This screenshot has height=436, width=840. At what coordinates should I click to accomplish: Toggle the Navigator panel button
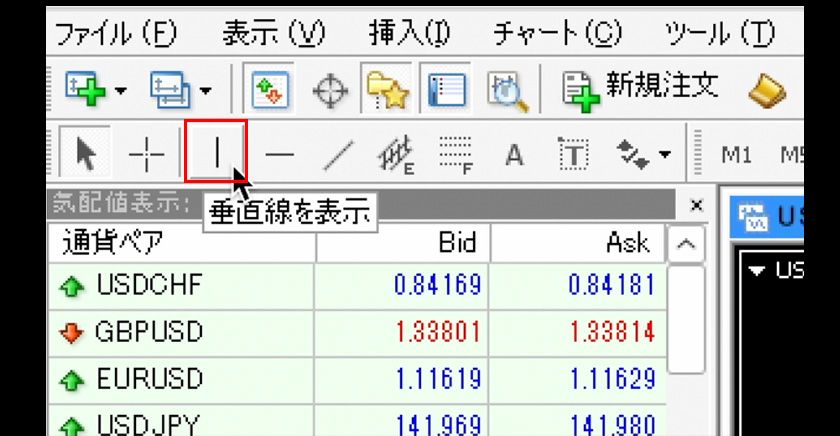[383, 91]
